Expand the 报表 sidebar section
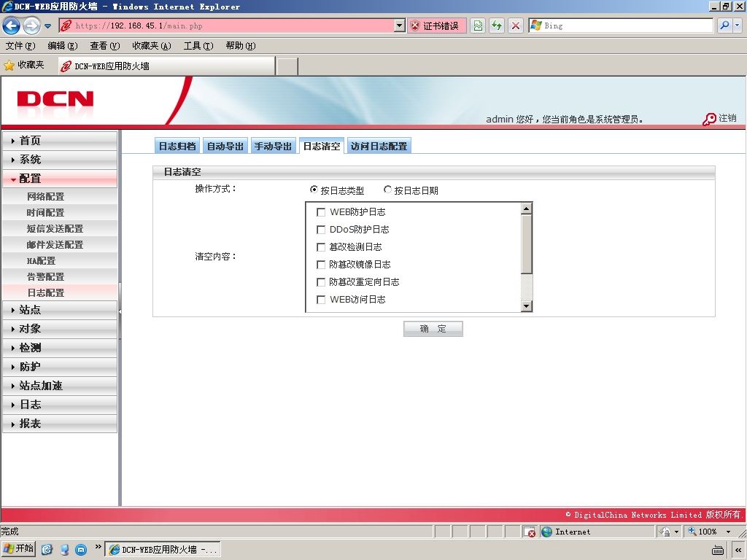Image resolution: width=747 pixels, height=560 pixels. pyautogui.click(x=60, y=424)
